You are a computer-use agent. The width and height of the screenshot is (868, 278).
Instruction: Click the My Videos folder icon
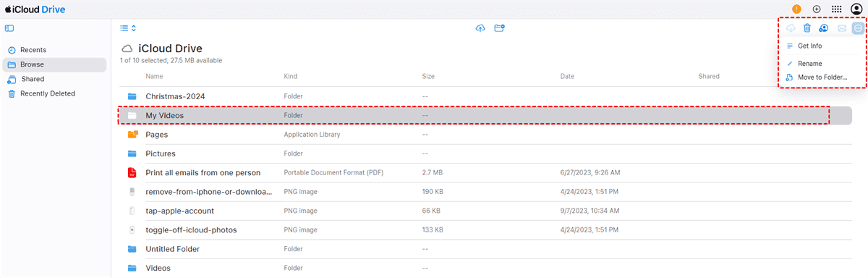[132, 115]
